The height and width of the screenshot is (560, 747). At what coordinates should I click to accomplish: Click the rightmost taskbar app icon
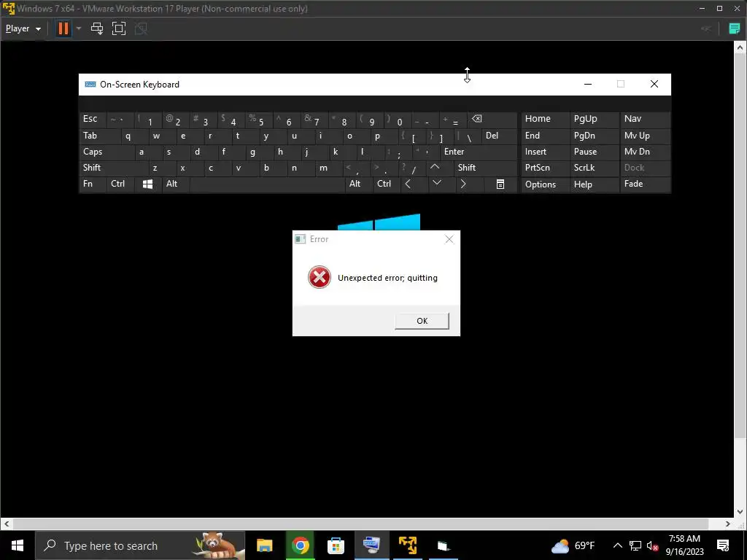point(443,545)
